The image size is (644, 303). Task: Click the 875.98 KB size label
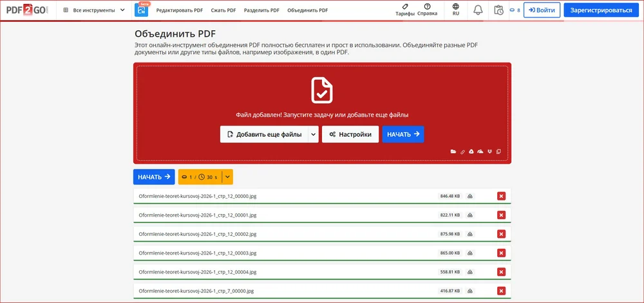coord(450,234)
